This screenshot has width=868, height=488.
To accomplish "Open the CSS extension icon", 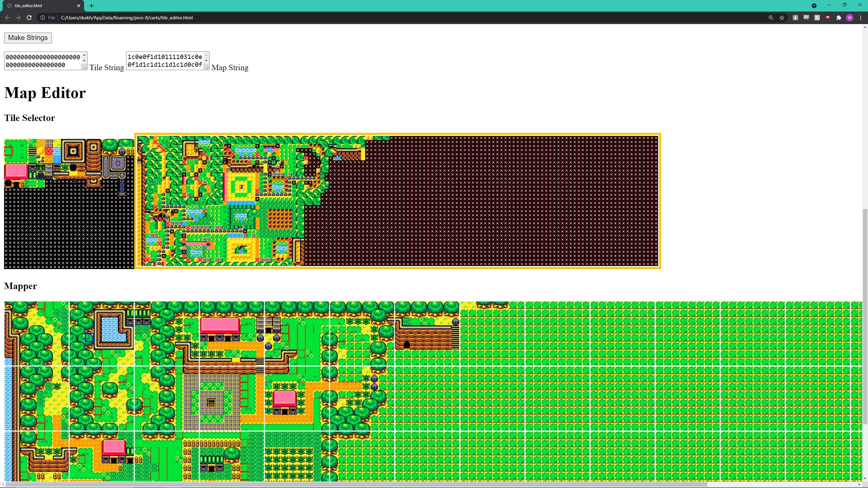I will point(806,18).
